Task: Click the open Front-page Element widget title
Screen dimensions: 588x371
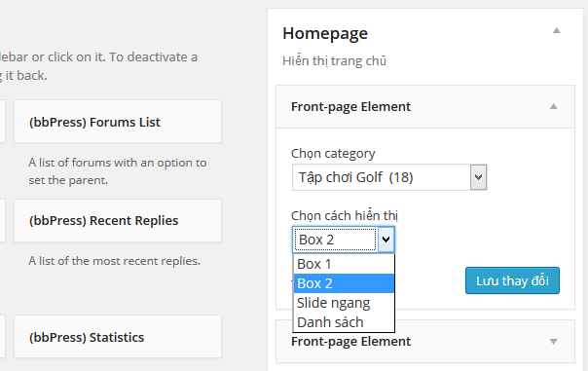Action: click(350, 107)
